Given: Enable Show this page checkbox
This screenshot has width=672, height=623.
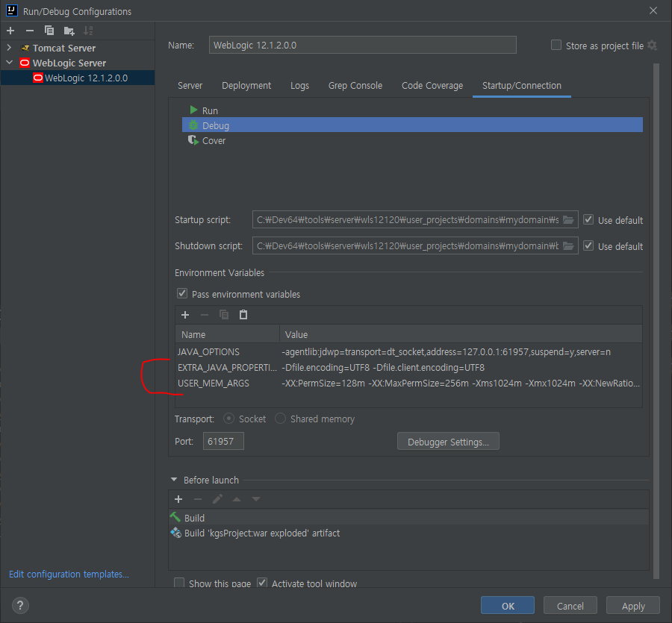Looking at the screenshot, I should (x=179, y=583).
